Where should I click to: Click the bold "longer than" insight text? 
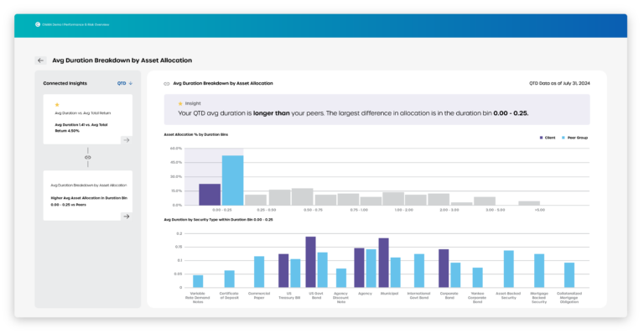coord(272,113)
